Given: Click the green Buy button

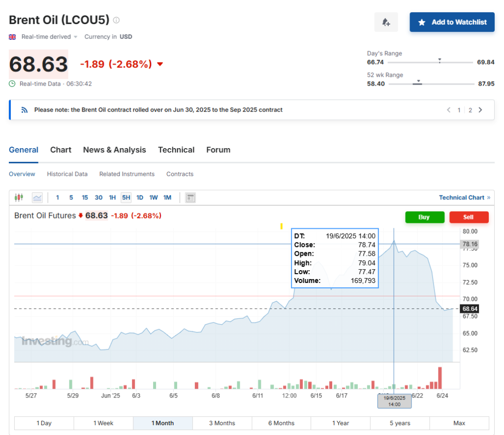Looking at the screenshot, I should click(x=425, y=217).
